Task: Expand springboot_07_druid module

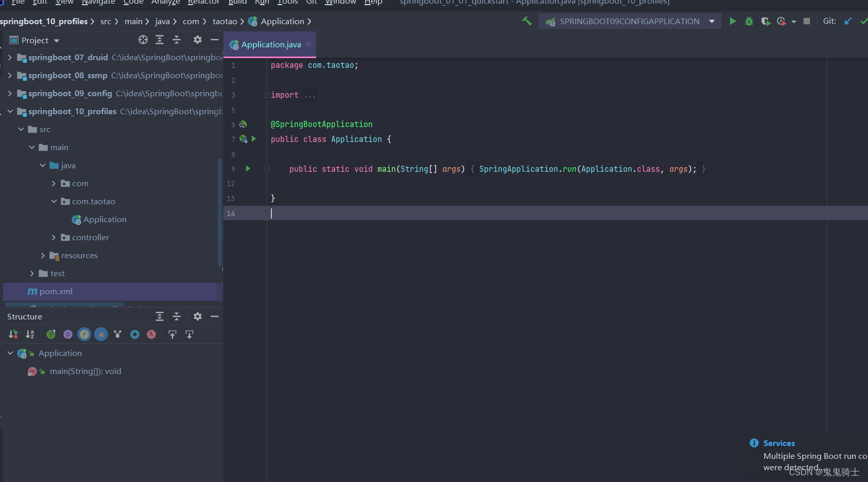Action: tap(10, 58)
